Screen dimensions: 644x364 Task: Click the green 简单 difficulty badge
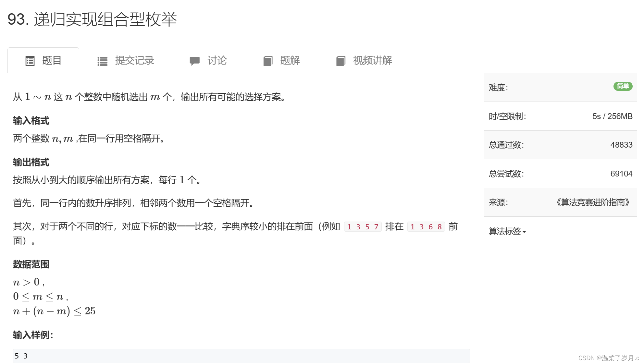[623, 86]
